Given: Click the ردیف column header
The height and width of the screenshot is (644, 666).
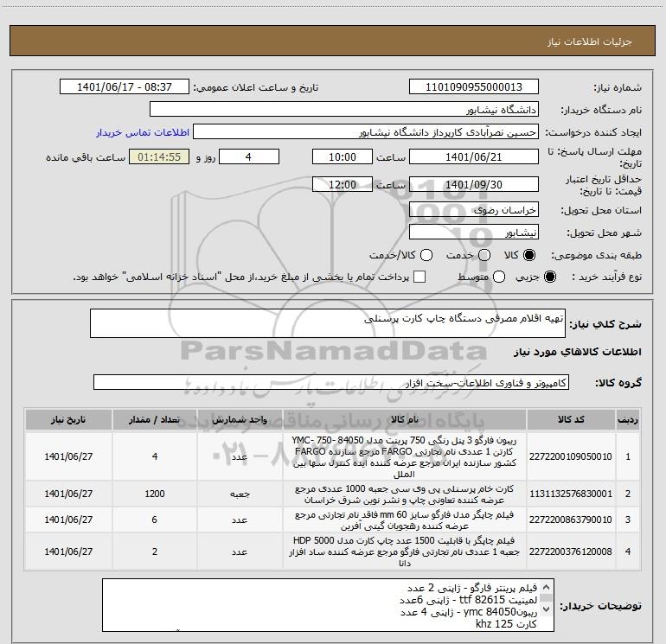Looking at the screenshot, I should point(628,419).
